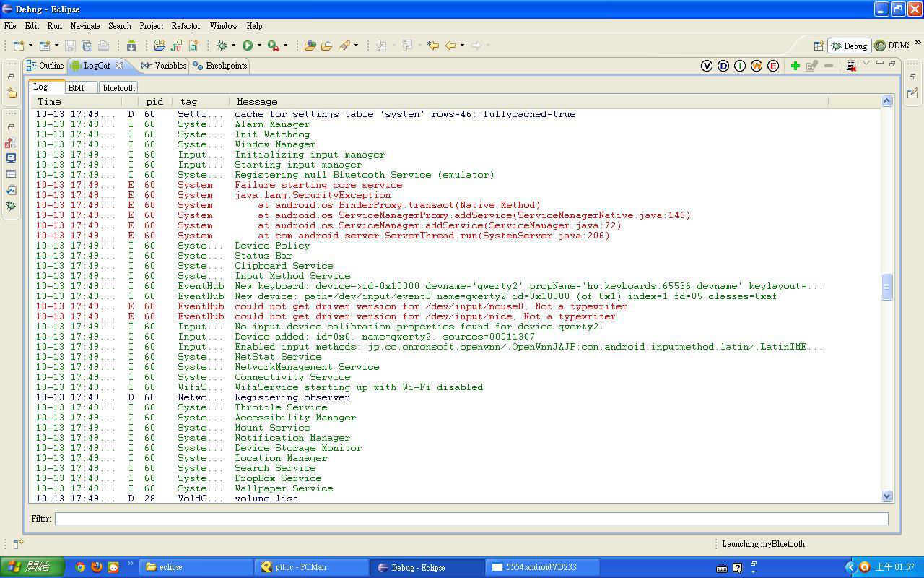Click the Last Edit Location arrow icon

tap(433, 46)
